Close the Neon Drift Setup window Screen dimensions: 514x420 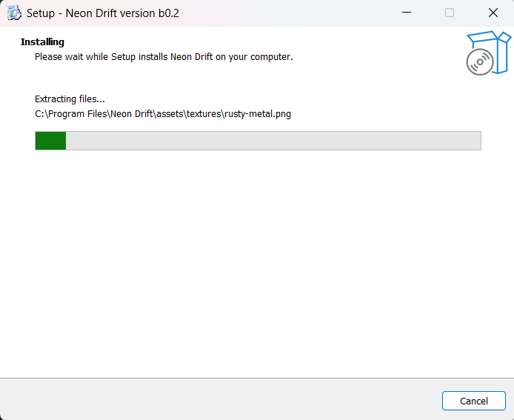click(493, 13)
